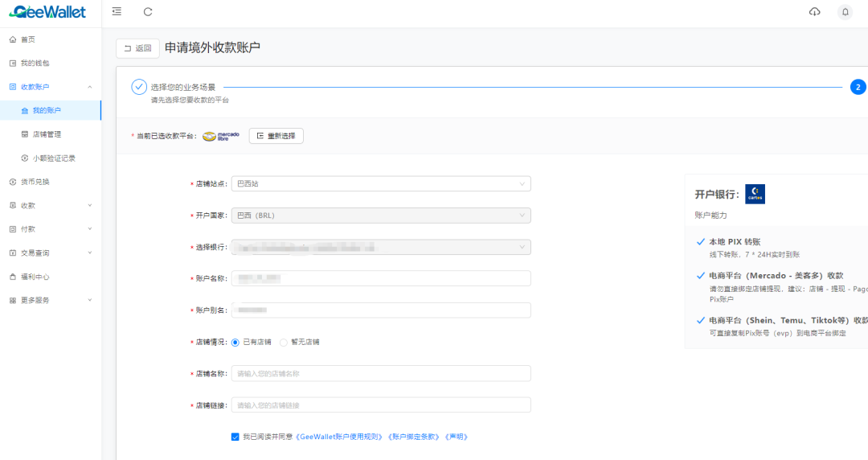Click the refresh page icon
This screenshot has height=460, width=868.
tap(148, 11)
